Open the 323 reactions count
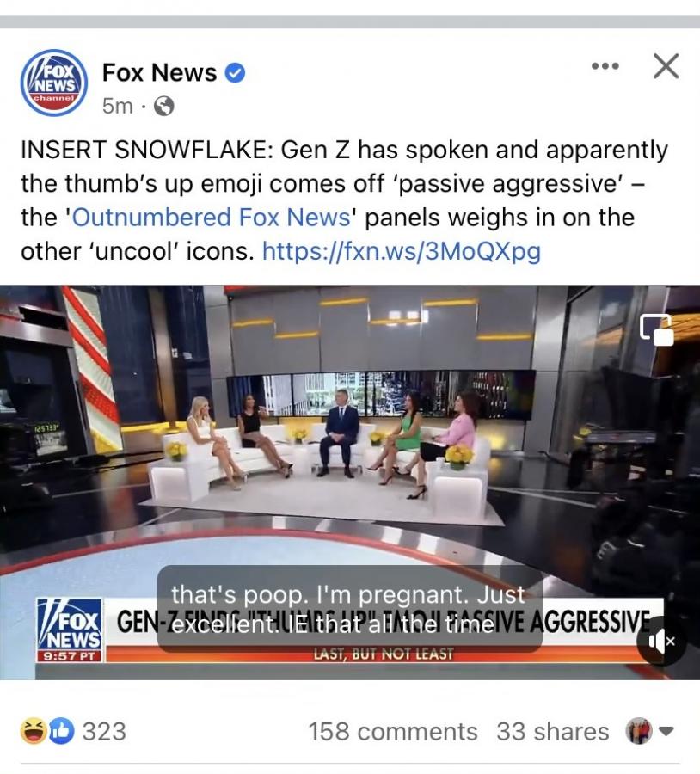 click(x=104, y=732)
